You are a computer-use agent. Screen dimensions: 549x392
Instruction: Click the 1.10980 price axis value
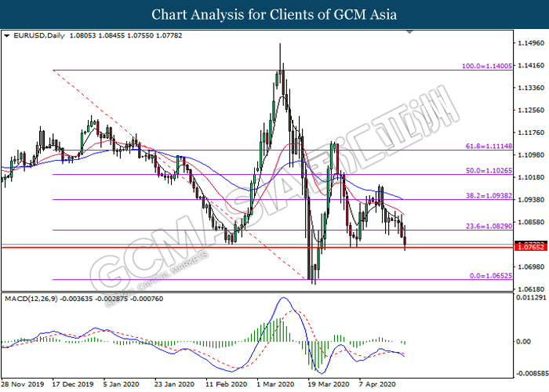pos(531,154)
